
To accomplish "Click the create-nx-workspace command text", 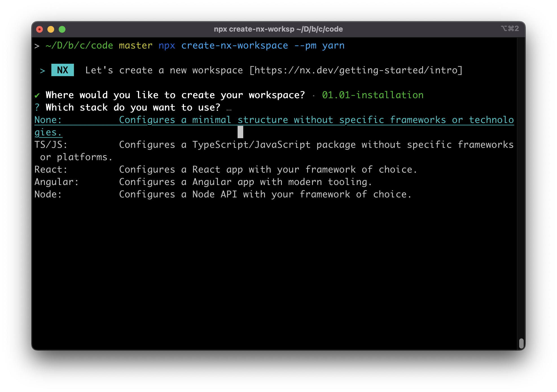I will [x=234, y=46].
